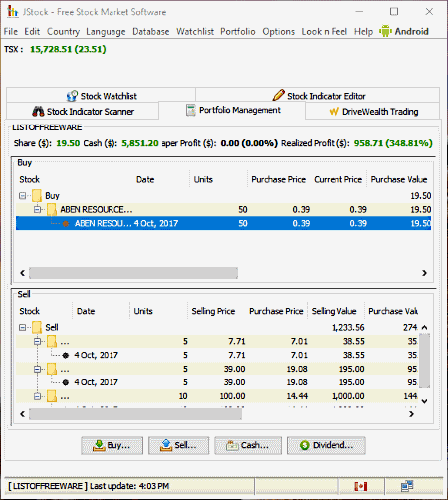Click the folder icon of the 100.00 selling price row
448x500 pixels.
[x=52, y=396]
